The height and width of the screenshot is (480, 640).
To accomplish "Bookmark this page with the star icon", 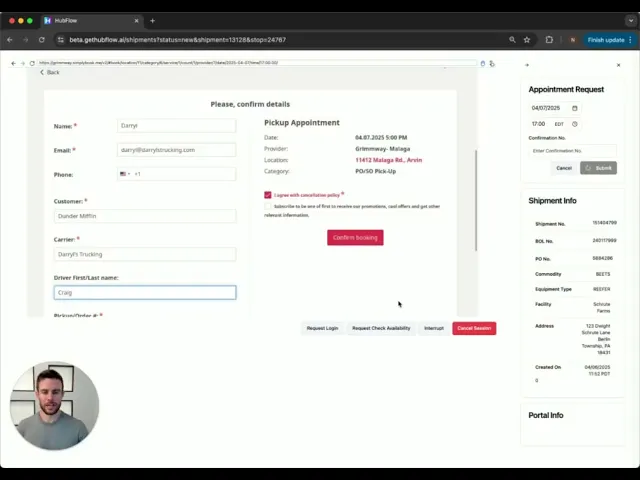I will click(x=527, y=40).
